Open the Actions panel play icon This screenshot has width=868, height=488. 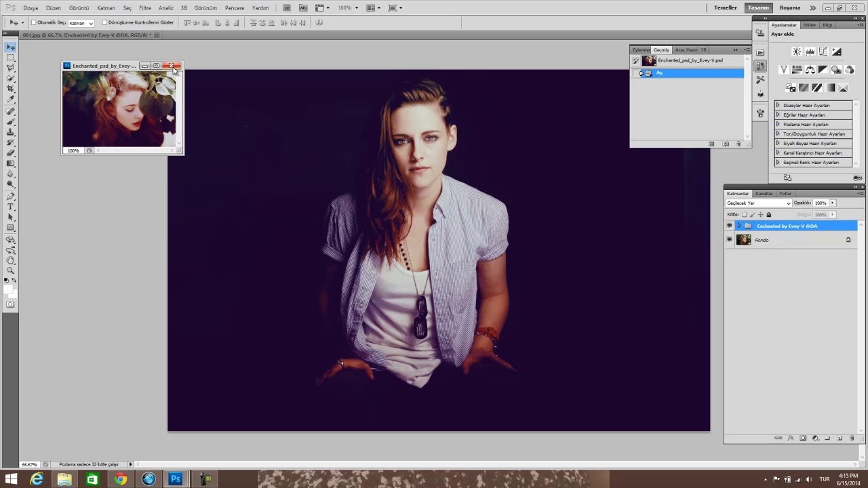coord(759,52)
